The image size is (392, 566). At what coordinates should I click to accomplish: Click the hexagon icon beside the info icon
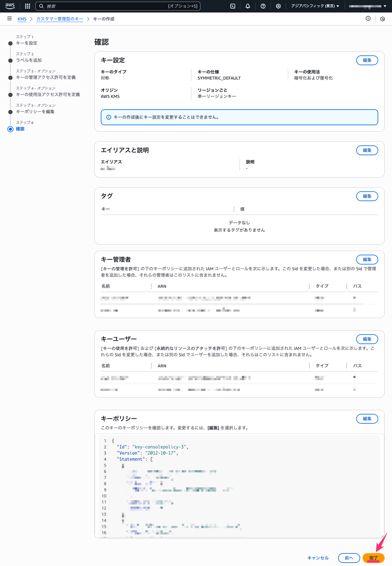coord(383,19)
